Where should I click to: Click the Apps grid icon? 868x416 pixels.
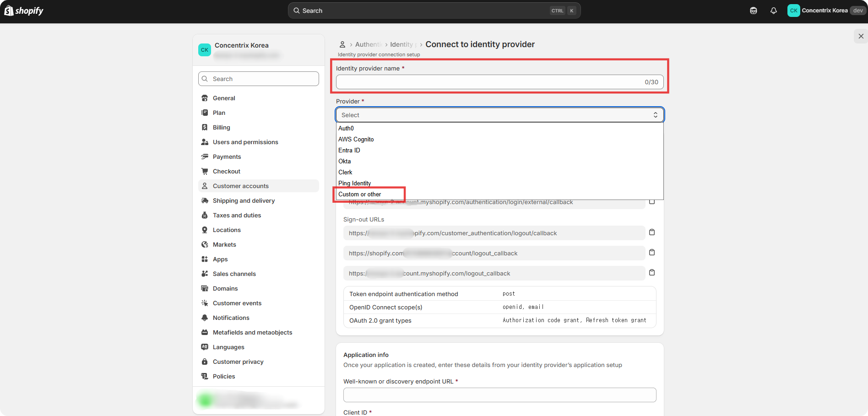click(x=205, y=259)
